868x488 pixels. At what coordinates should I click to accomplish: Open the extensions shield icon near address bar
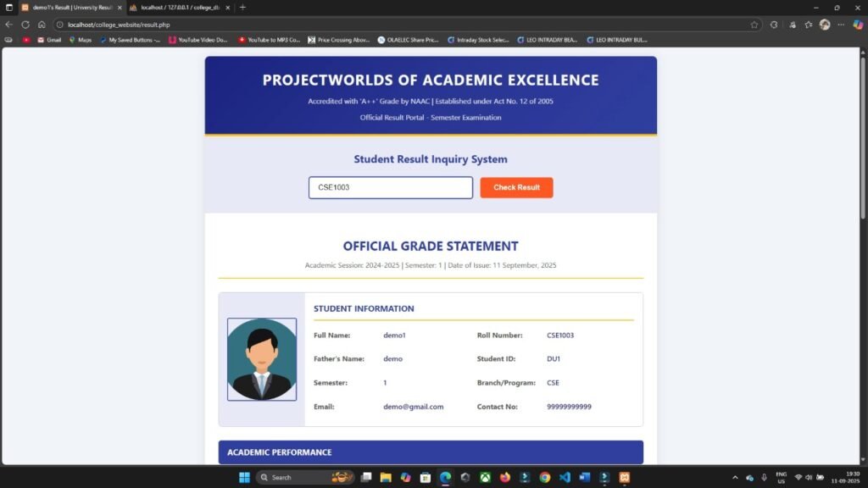coord(793,25)
